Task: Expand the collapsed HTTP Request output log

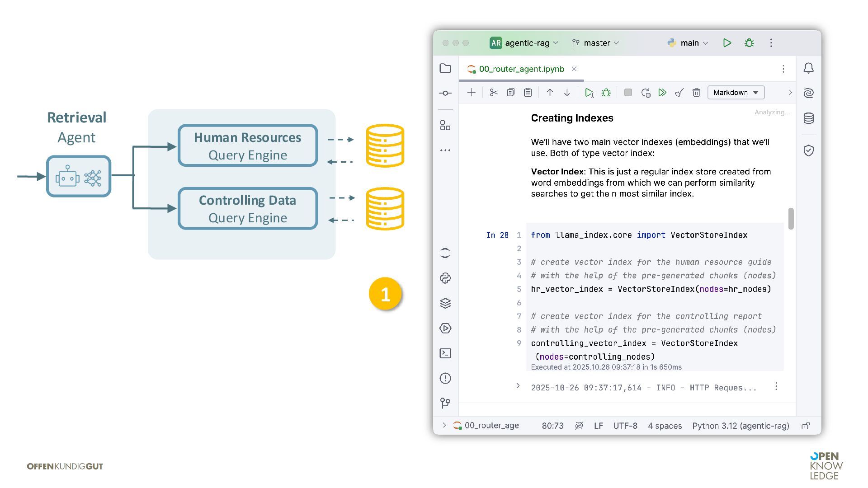Action: pyautogui.click(x=518, y=386)
